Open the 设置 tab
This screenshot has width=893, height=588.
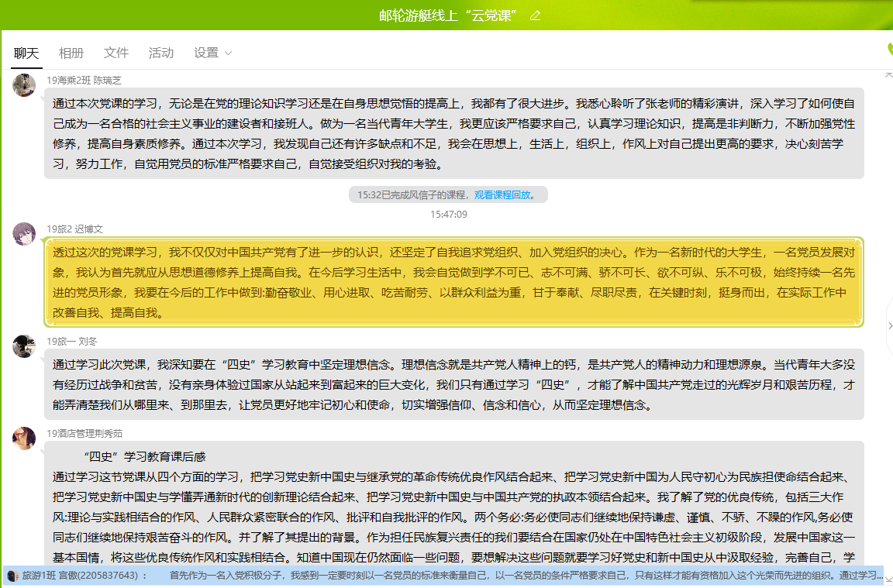[206, 53]
